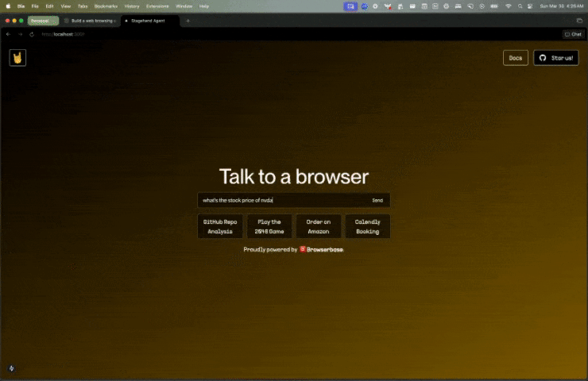Image resolution: width=588 pixels, height=381 pixels.
Task: Click the Talk to a browser heading
Action: click(294, 176)
